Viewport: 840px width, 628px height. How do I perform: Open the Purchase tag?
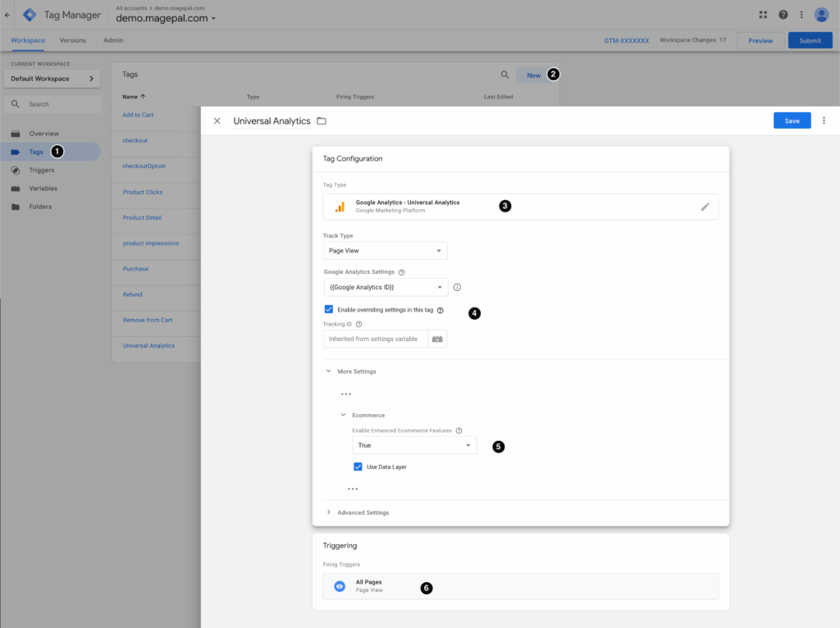[x=135, y=269]
